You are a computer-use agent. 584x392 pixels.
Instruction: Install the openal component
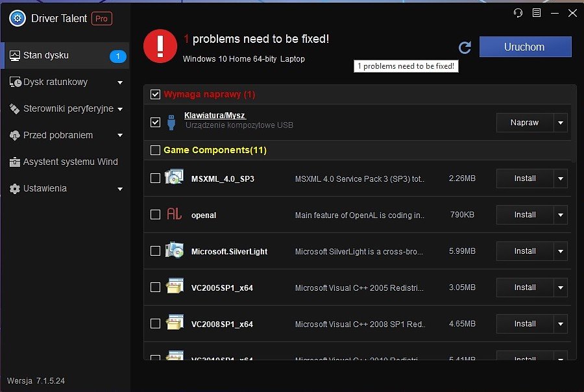click(525, 215)
